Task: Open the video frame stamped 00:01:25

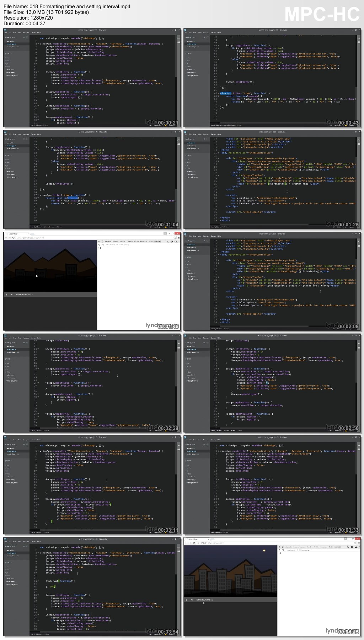Action: [x=273, y=179]
